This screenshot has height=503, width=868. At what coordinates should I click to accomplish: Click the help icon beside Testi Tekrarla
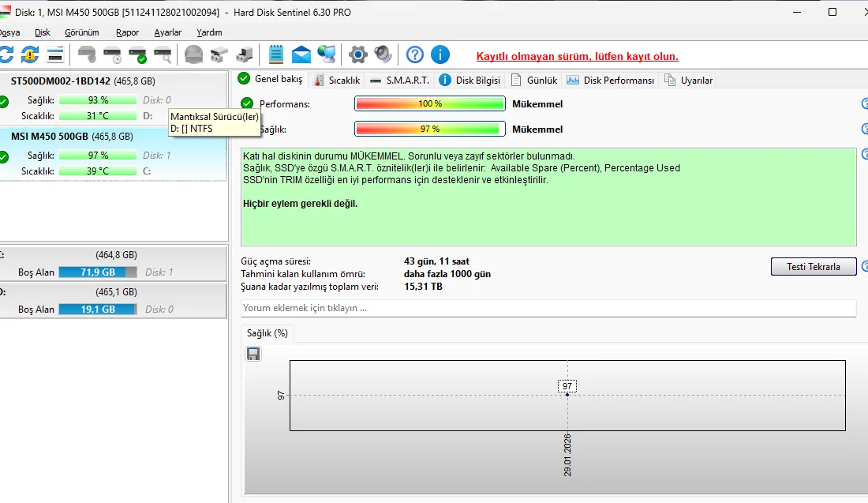(x=865, y=266)
